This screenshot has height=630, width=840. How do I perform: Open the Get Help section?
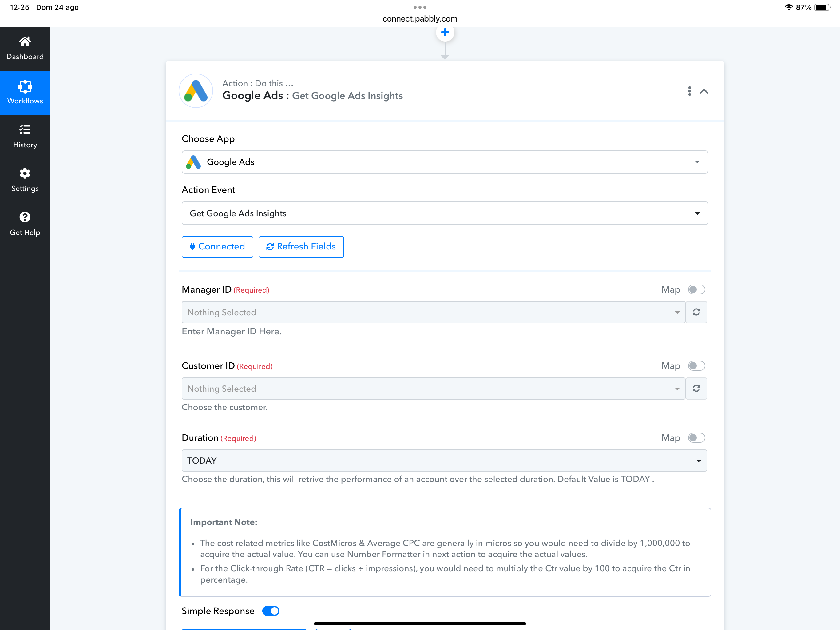coord(25,224)
